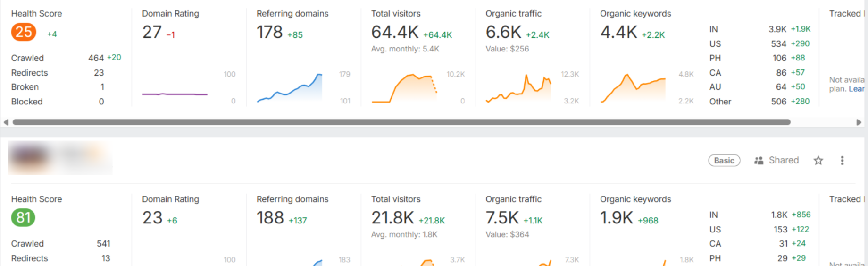Click the Shared people icon
Viewport: 868px width, 266px height.
point(759,161)
